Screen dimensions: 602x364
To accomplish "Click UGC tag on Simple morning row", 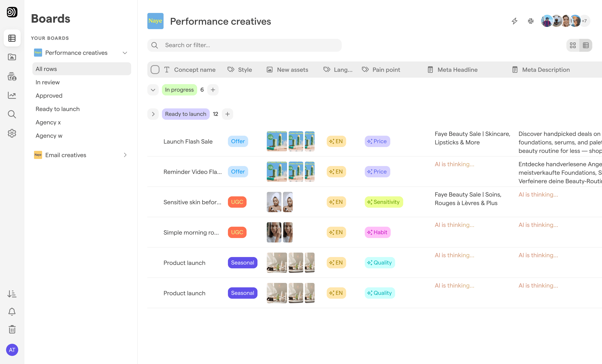I will (237, 232).
